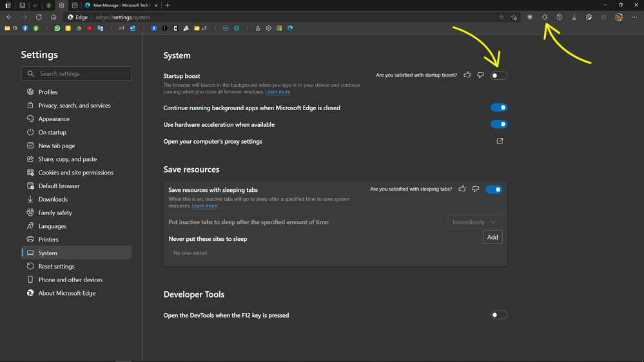This screenshot has height=362, width=644.
Task: Open the Gmail bookmark
Action: click(x=122, y=28)
